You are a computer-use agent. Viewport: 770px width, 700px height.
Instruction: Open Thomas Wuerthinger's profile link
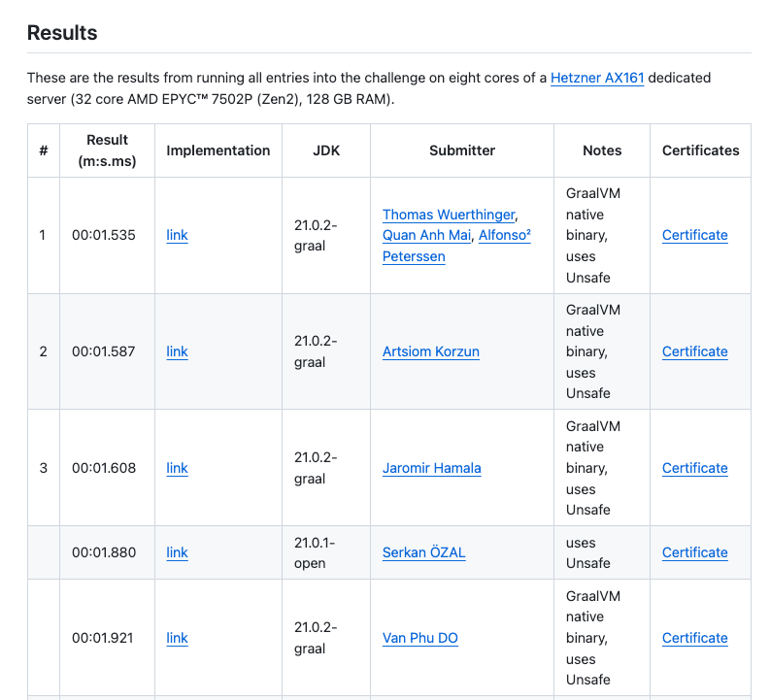click(448, 215)
